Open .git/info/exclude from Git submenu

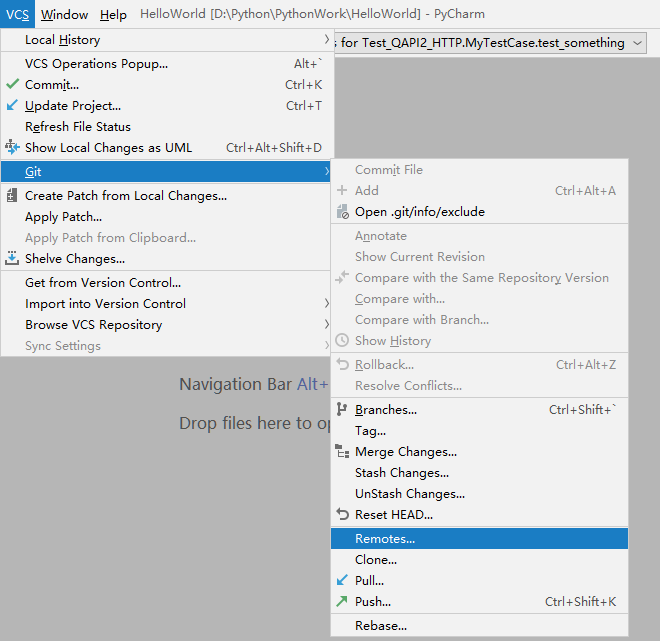pos(479,212)
